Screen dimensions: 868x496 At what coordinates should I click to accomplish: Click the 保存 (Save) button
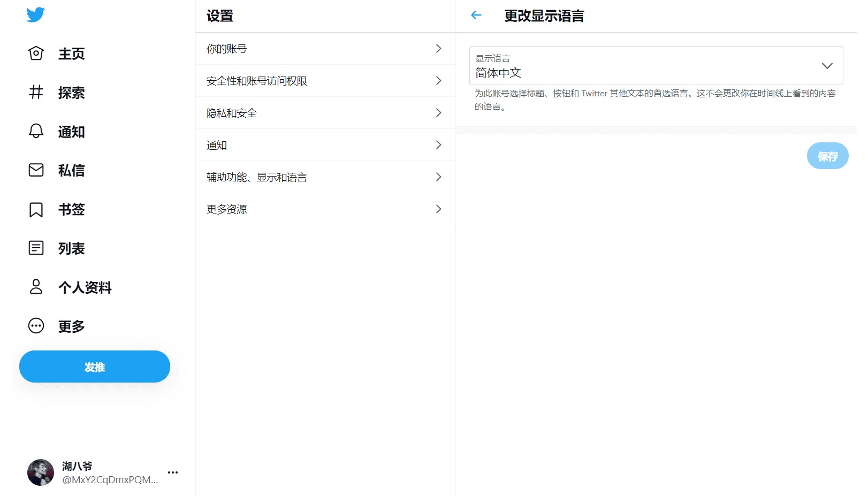pyautogui.click(x=827, y=156)
